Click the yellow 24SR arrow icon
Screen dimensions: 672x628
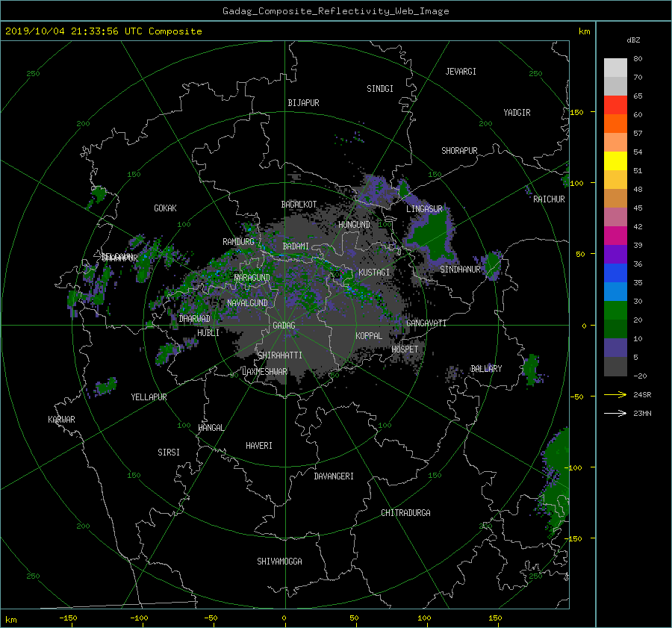615,394
